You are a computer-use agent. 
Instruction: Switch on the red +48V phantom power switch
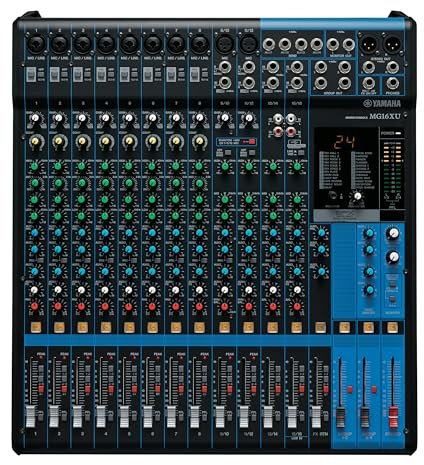tap(252, 142)
